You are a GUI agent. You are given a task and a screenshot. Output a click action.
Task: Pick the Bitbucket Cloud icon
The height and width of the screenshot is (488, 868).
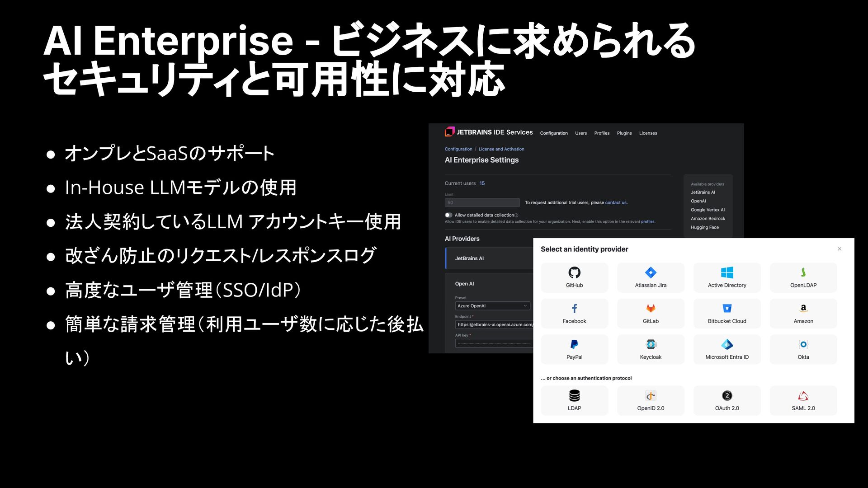pyautogui.click(x=727, y=308)
